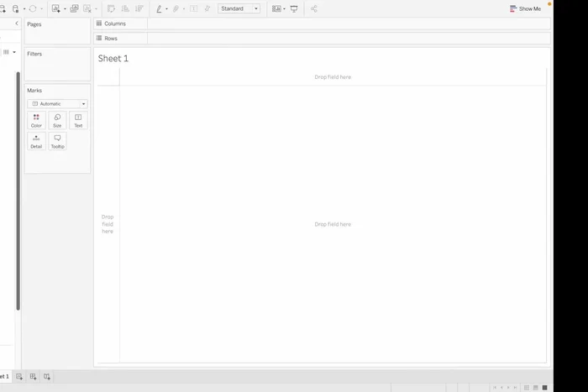Click the Group Members paperclip icon
588x392 pixels.
pos(176,8)
